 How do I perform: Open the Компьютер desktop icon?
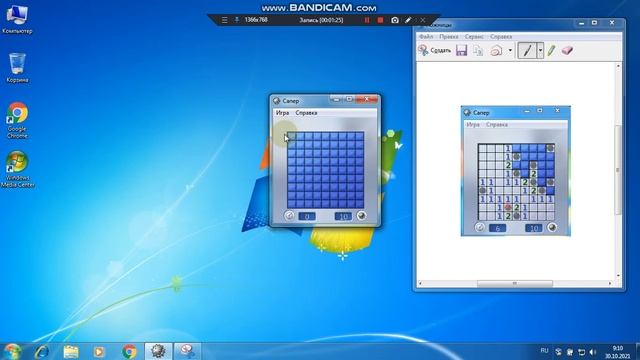pos(17,19)
